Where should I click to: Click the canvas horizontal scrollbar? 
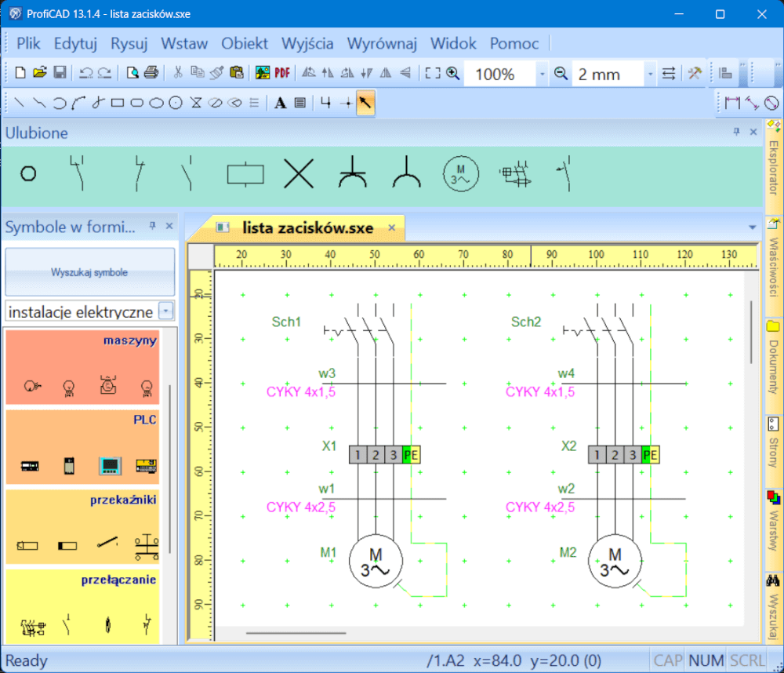[x=296, y=633]
